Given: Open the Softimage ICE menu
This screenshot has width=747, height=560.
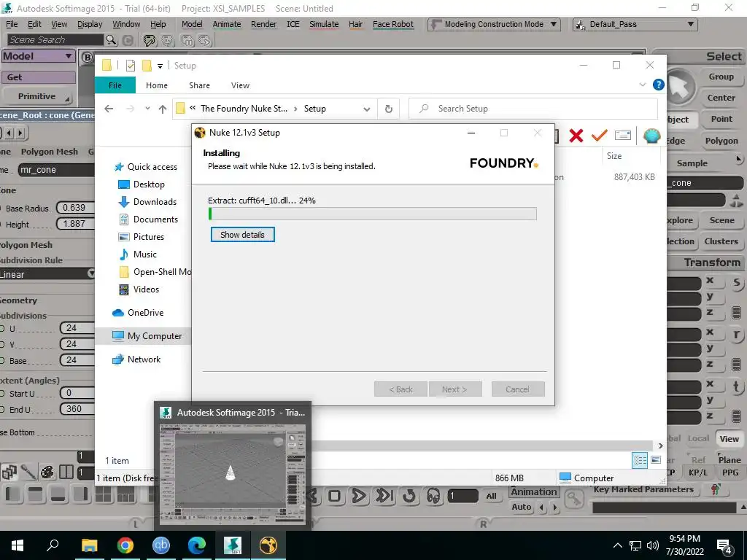Looking at the screenshot, I should tap(293, 24).
